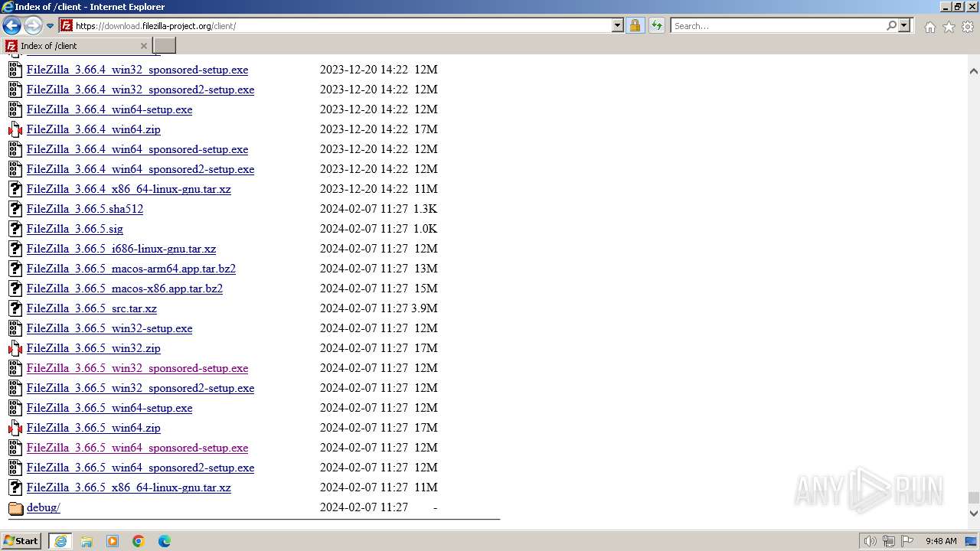Click Internet Explorer taskbar icon

click(x=60, y=541)
